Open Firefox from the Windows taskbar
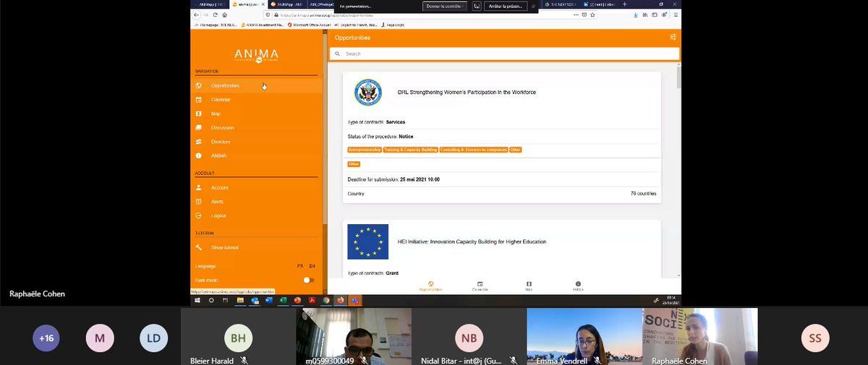 [x=341, y=300]
